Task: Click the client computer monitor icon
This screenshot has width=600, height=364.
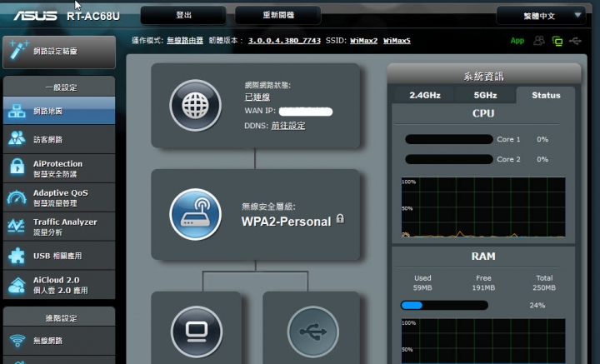Action: coord(197,332)
